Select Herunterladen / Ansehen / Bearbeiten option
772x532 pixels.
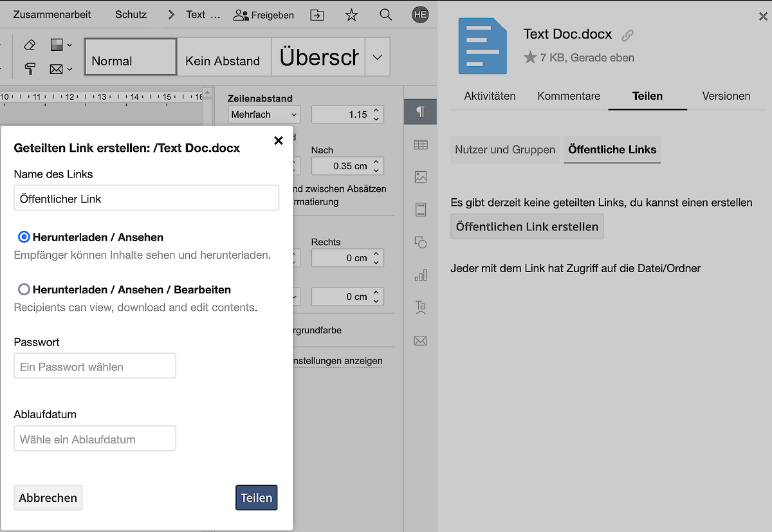point(24,289)
